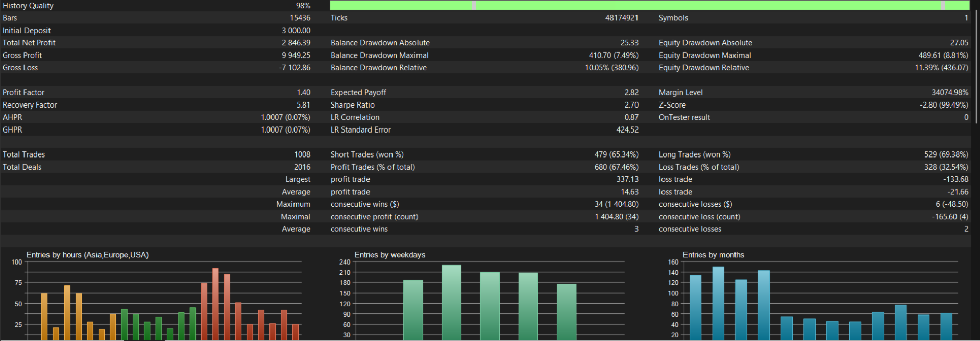Click Margin Level value 34074.98%
The image size is (980, 341).
coord(949,92)
